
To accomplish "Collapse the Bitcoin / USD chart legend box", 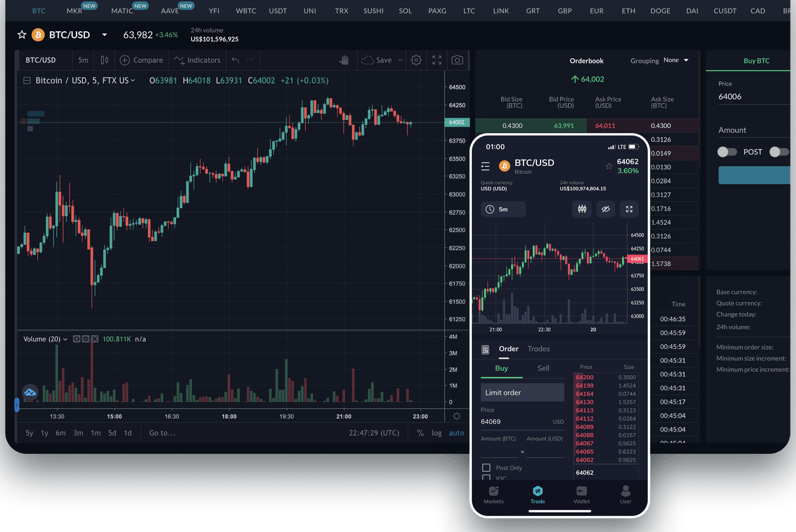I will pyautogui.click(x=27, y=81).
